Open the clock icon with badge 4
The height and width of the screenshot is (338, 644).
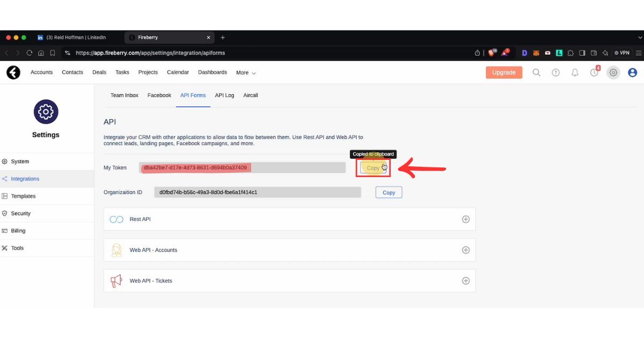tap(595, 71)
